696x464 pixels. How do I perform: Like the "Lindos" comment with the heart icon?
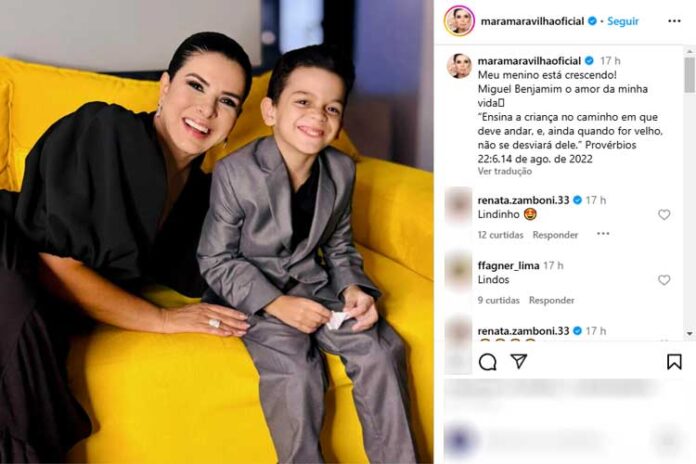pos(664,280)
